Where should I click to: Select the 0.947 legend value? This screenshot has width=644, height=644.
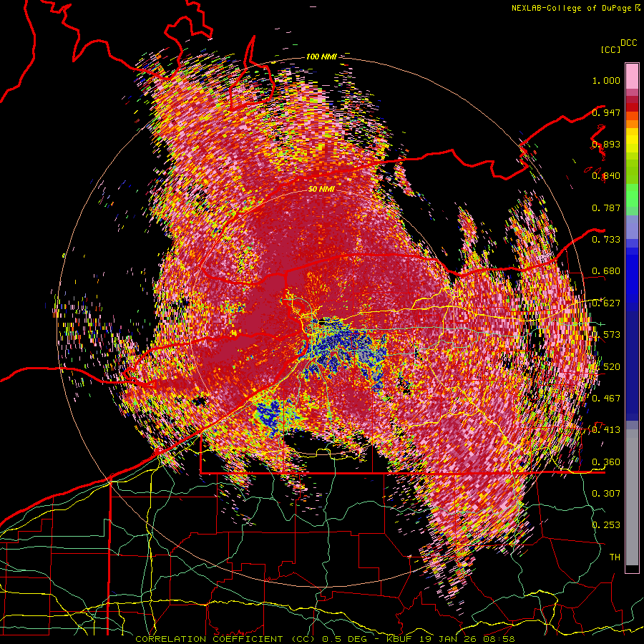[x=606, y=112]
